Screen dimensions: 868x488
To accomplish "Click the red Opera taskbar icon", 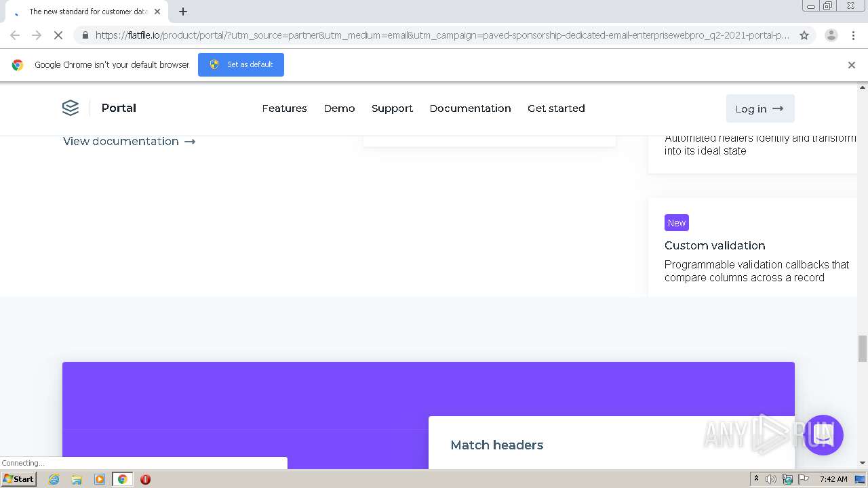I will pos(145,479).
